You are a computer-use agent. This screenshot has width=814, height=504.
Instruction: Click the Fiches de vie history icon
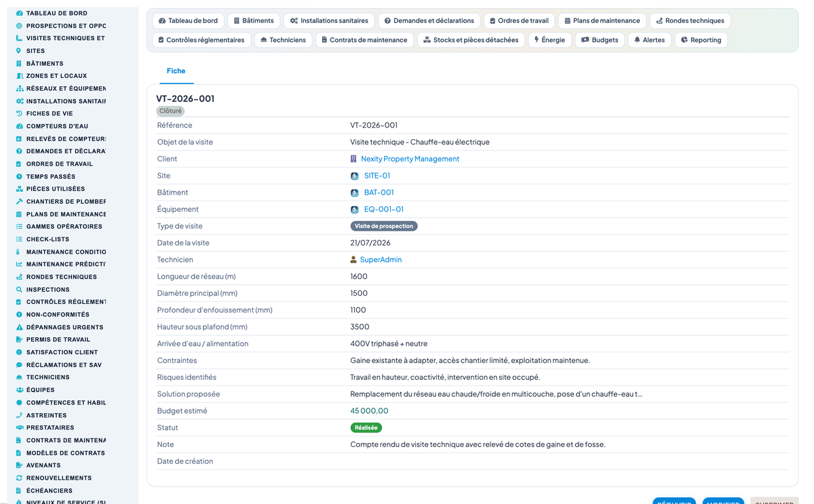point(19,113)
